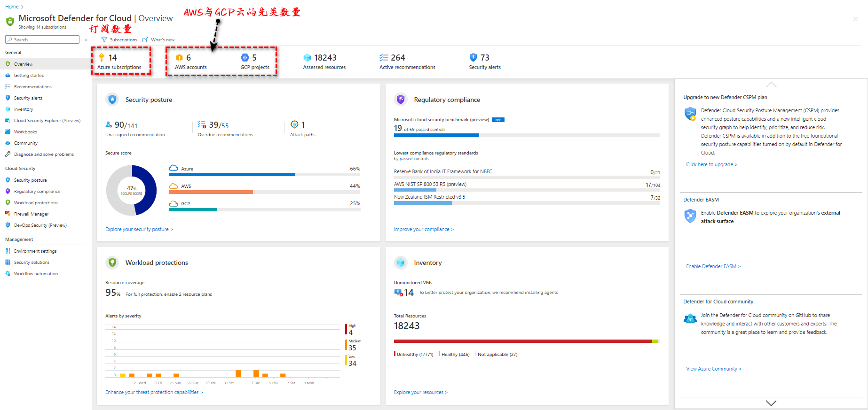Click View Azure Community link
Viewport: 868px width, 410px height.
point(714,369)
